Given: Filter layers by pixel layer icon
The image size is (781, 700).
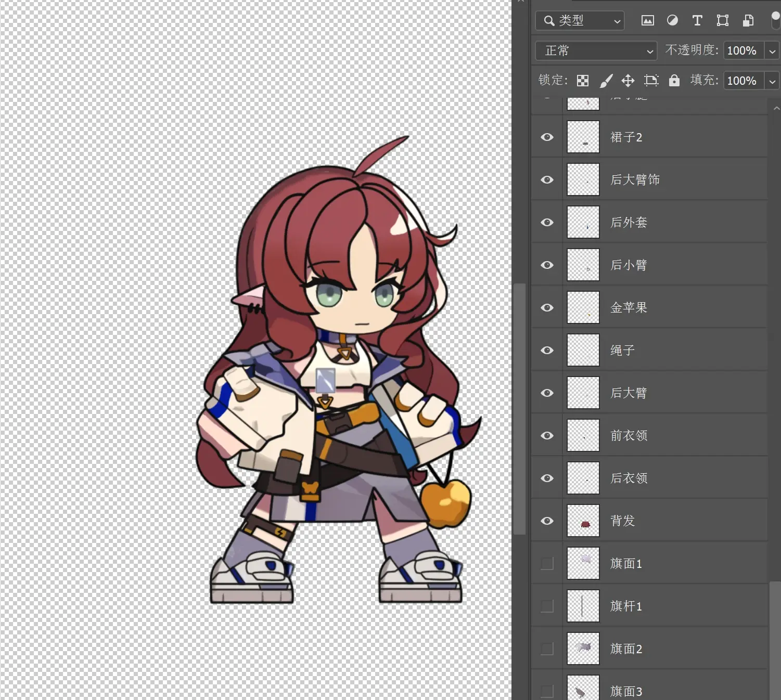Looking at the screenshot, I should (x=647, y=21).
